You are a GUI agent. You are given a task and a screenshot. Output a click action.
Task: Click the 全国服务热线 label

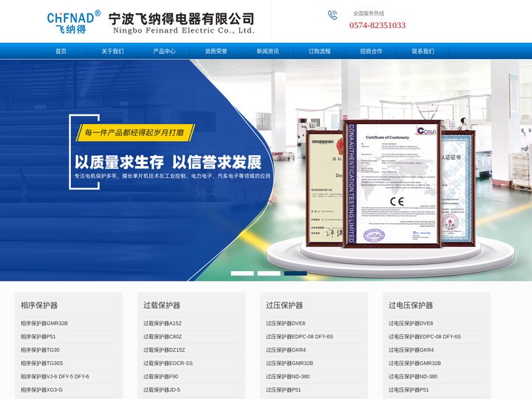pyautogui.click(x=369, y=13)
